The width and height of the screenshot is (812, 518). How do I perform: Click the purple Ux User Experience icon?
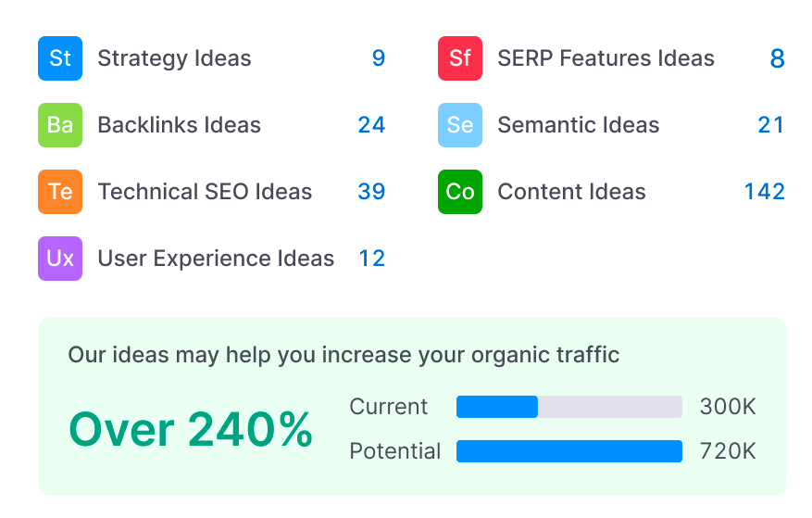60,259
